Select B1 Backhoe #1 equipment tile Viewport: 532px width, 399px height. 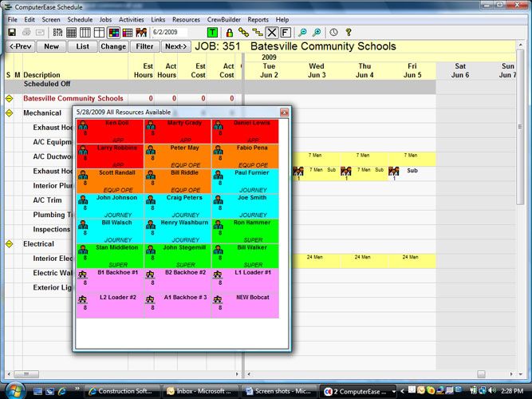[x=110, y=281]
